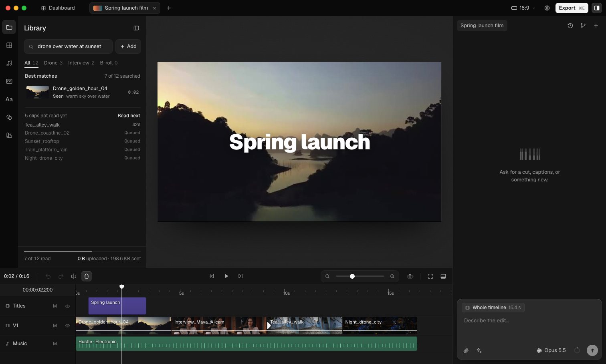Mute the Music track
The height and width of the screenshot is (364, 606).
tap(55, 344)
